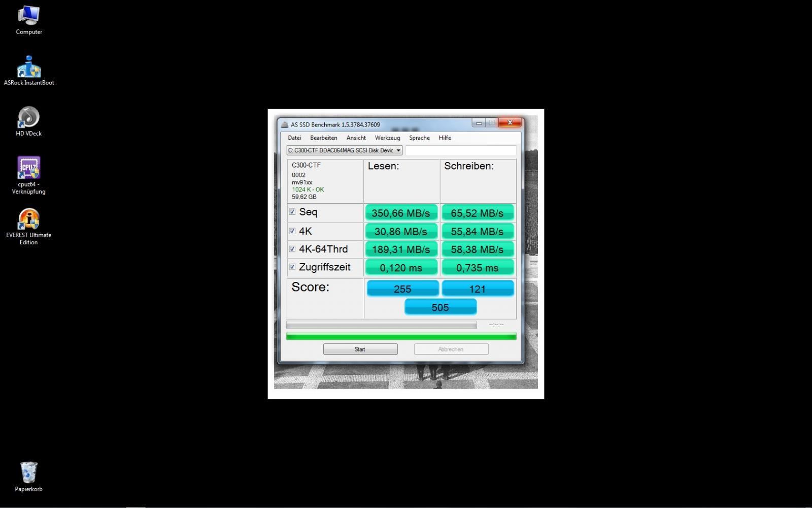The height and width of the screenshot is (508, 812).
Task: Click the Schreiben column header
Action: click(x=469, y=166)
